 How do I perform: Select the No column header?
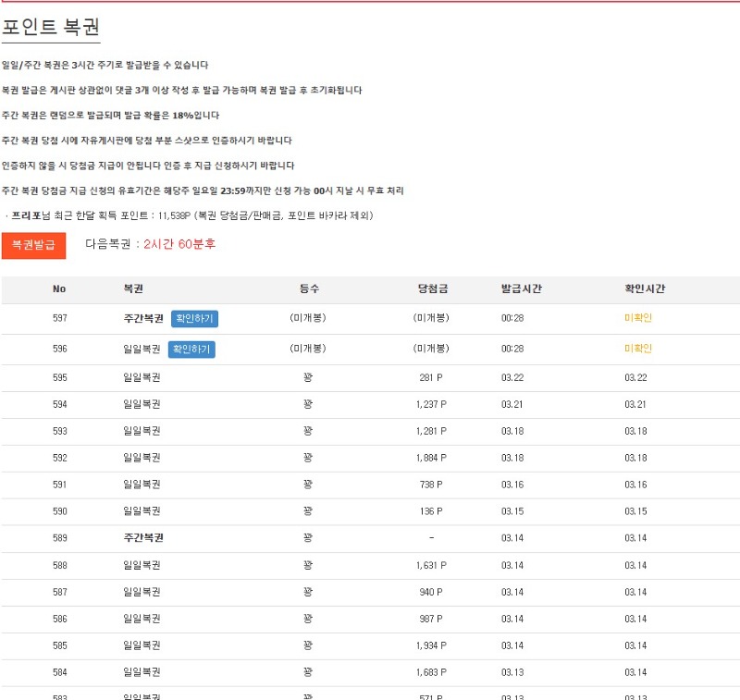(x=59, y=289)
